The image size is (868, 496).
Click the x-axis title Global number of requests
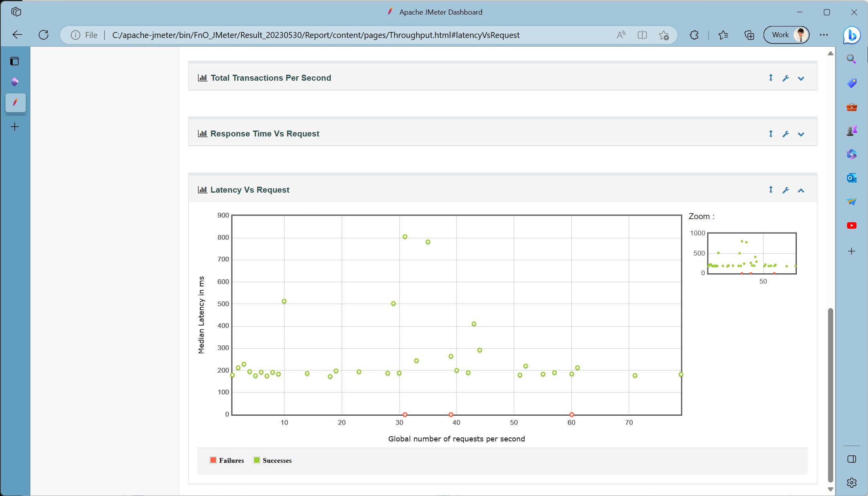[457, 439]
